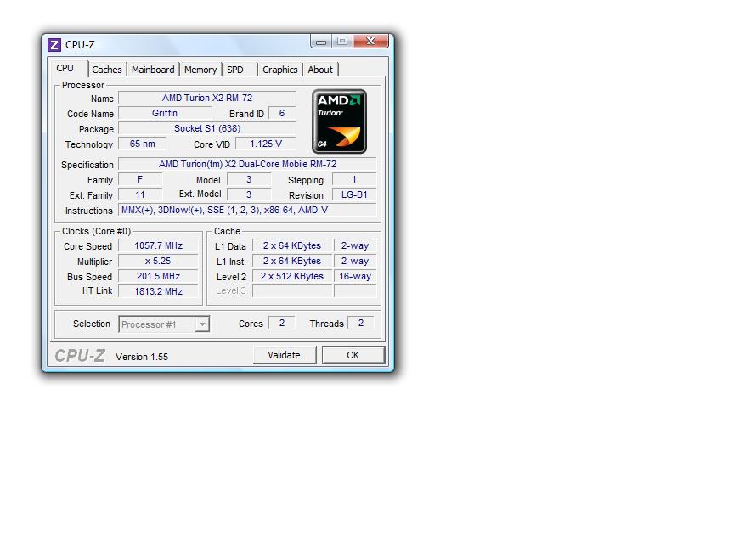
Task: Click the Specification field text
Action: (247, 165)
